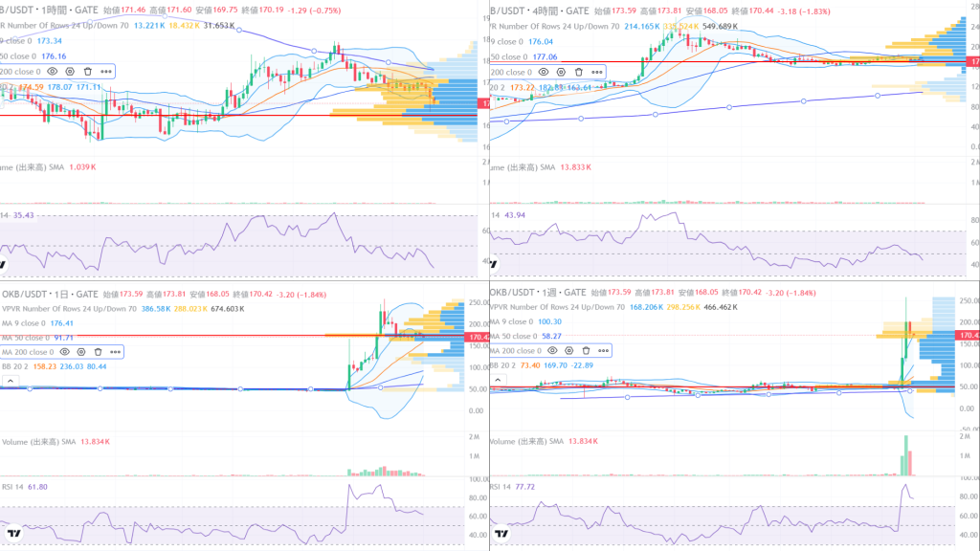Click TradingView logo on the 1週 chart
Image resolution: width=980 pixels, height=551 pixels.
click(x=501, y=533)
